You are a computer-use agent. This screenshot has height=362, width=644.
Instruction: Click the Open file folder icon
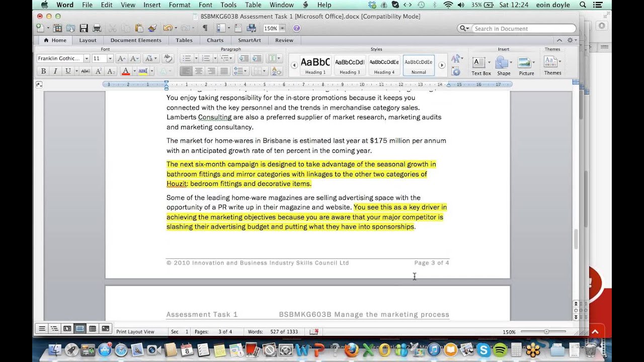click(x=70, y=28)
